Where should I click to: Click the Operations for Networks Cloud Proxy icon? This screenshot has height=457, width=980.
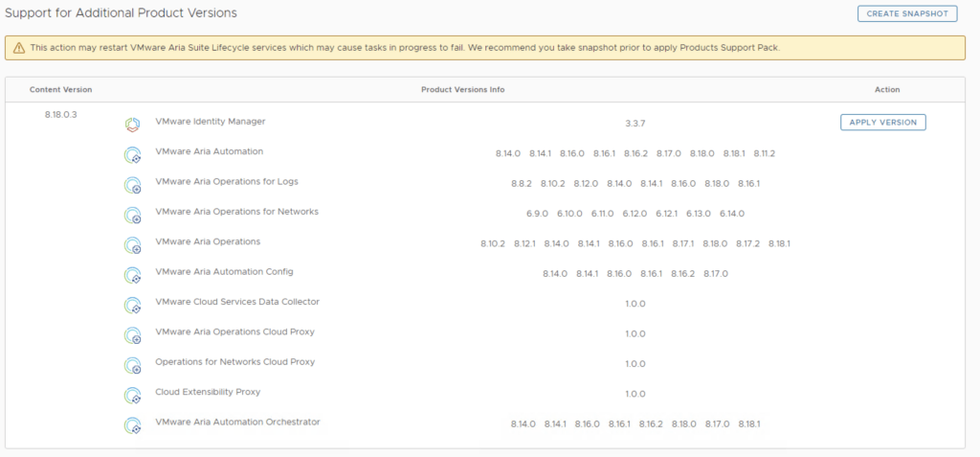pos(133,365)
